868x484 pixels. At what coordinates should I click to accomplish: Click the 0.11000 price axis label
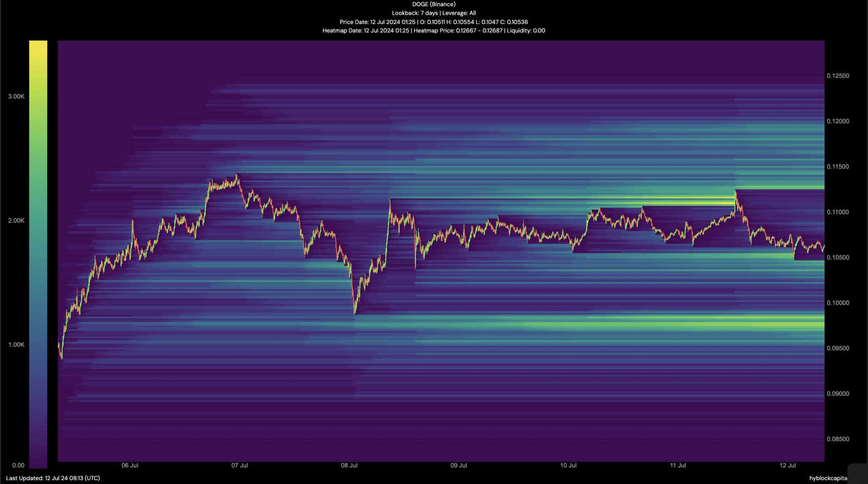point(838,212)
